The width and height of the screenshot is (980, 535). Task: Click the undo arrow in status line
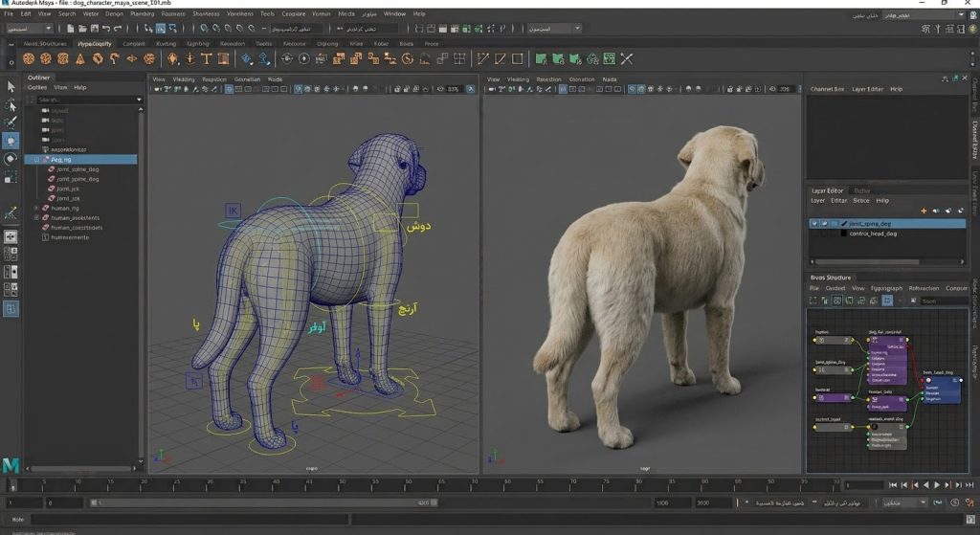(106, 28)
